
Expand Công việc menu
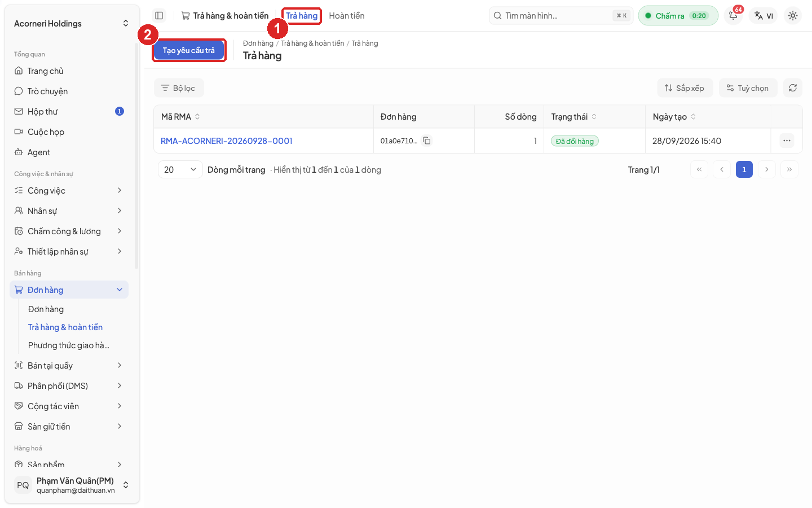(x=69, y=191)
